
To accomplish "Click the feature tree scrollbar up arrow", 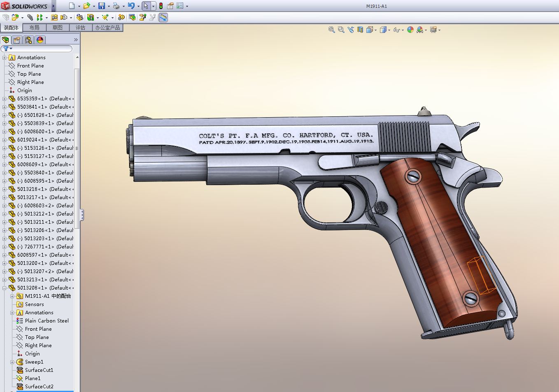I will [77, 57].
